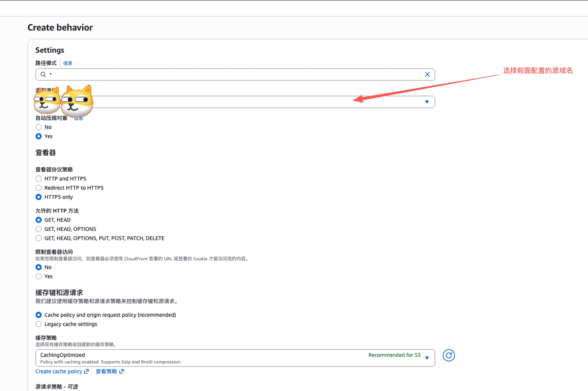Select HTTP and HTTPS viewer protocol policy
This screenshot has width=588, height=391.
39,179
